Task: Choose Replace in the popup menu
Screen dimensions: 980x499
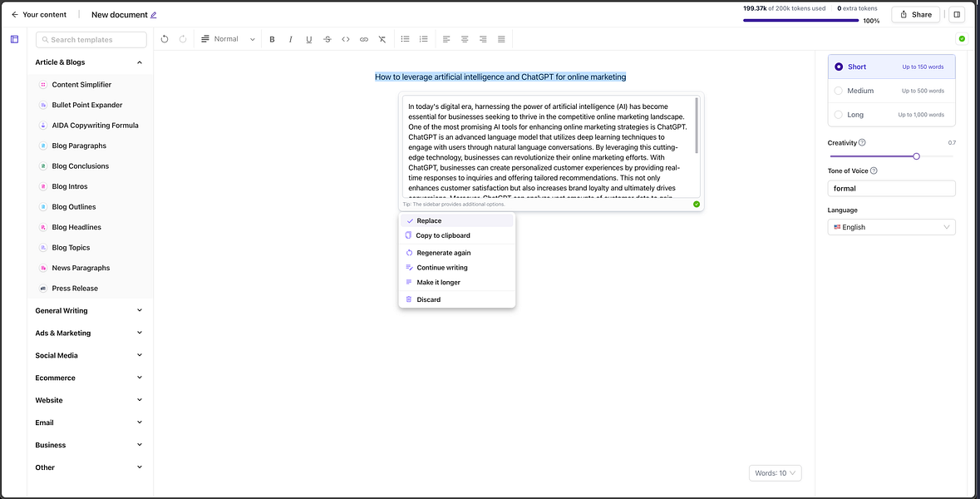Action: (457, 220)
